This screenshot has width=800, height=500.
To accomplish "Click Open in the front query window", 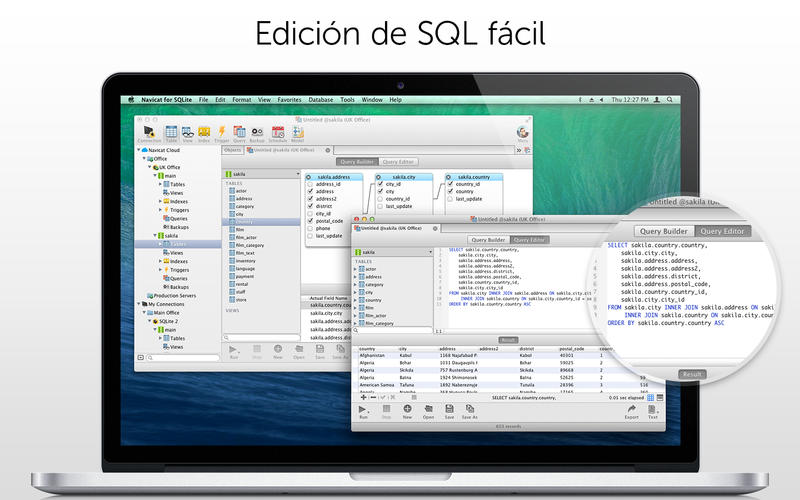I will (428, 412).
